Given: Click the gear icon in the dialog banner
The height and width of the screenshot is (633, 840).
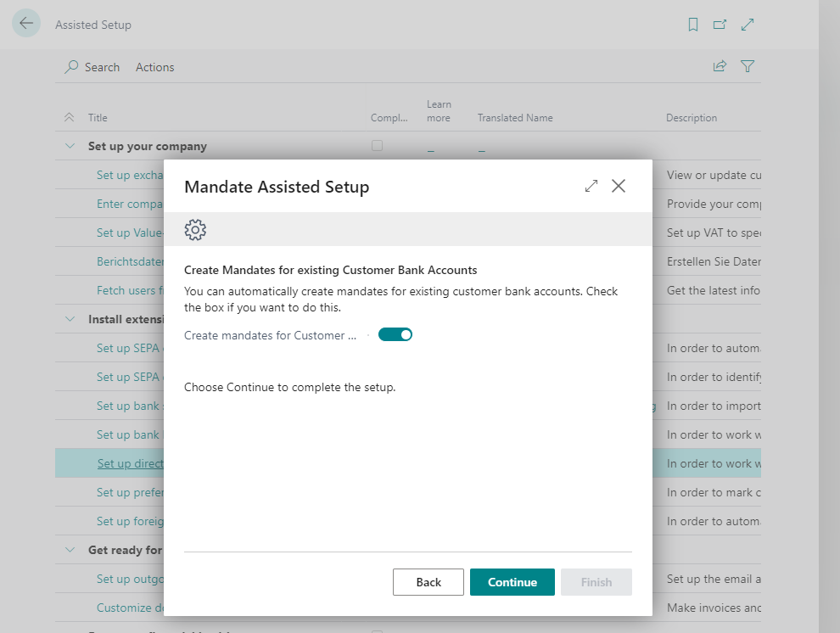Looking at the screenshot, I should click(195, 229).
